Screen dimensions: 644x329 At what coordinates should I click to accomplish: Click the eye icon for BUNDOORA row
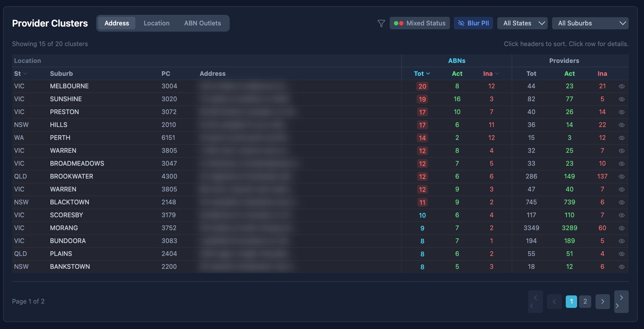click(622, 241)
